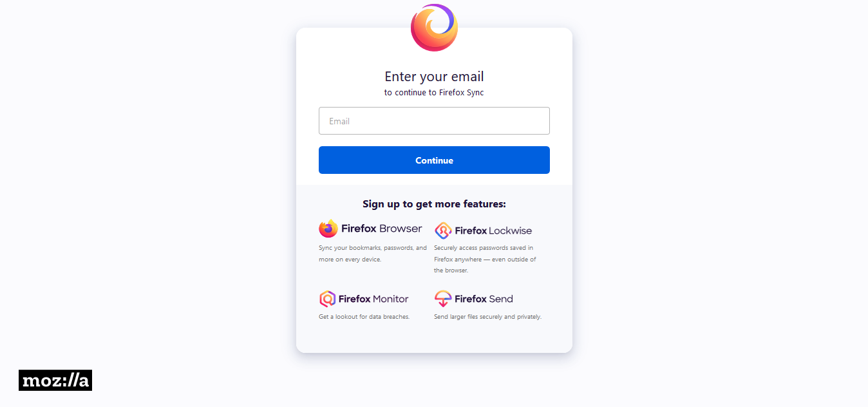Click 'Send larger files securely' description
868x407 pixels.
pyautogui.click(x=487, y=317)
